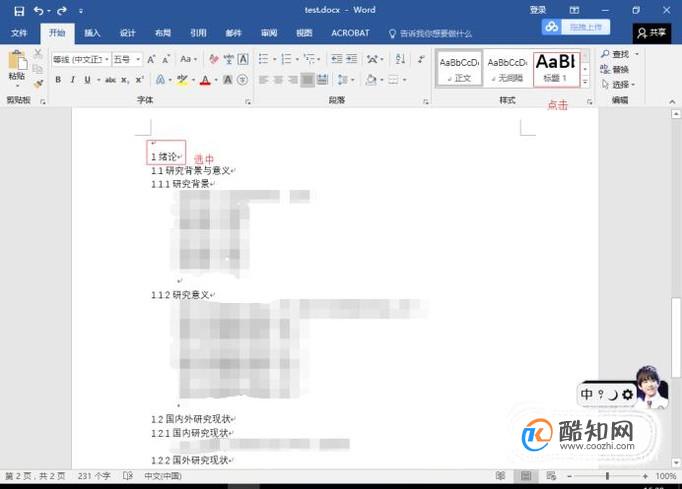Open the Find search tool

tap(615, 54)
